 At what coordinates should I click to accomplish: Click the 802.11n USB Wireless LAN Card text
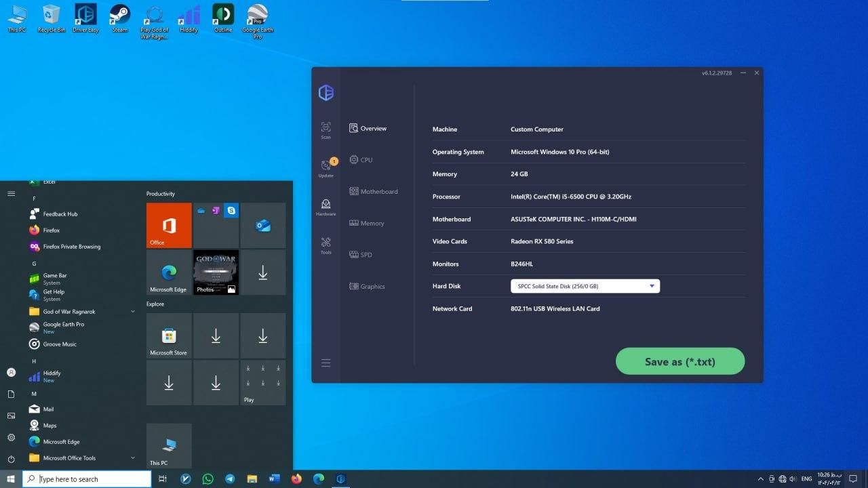[555, 308]
